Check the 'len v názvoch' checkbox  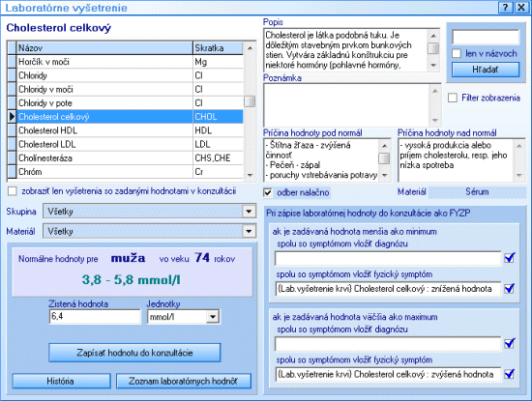(x=457, y=53)
